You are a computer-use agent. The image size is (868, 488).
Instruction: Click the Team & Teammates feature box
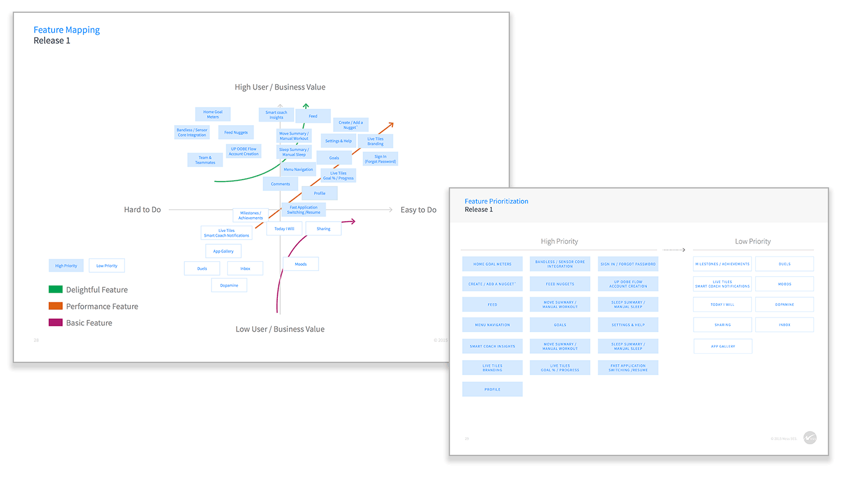click(x=205, y=160)
